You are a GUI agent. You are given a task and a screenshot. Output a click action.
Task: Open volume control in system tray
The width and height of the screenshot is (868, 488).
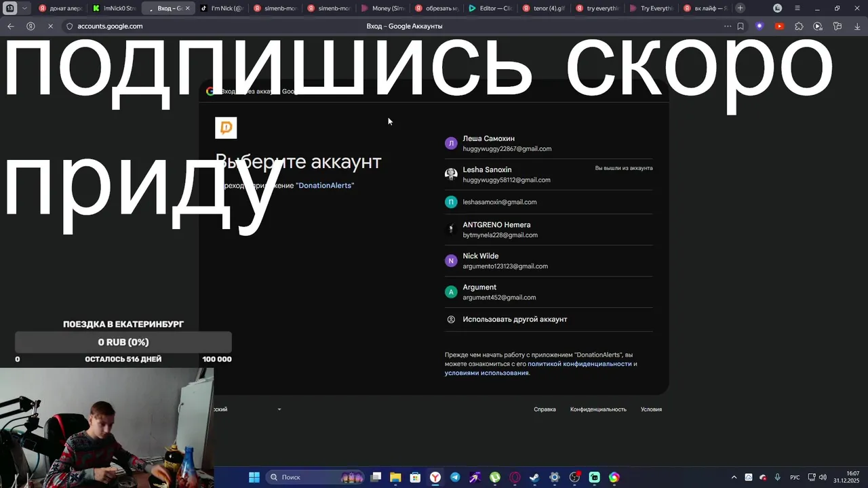pyautogui.click(x=823, y=477)
